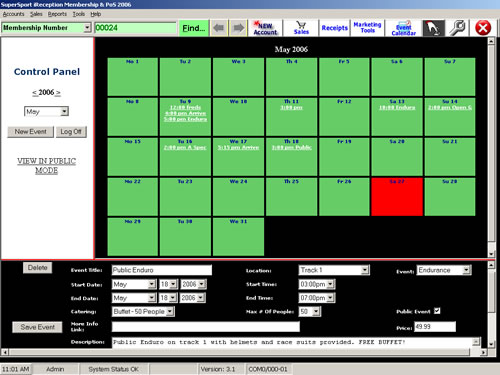The height and width of the screenshot is (375, 500).
Task: Toggle the Public Event checkbox
Action: point(437,311)
